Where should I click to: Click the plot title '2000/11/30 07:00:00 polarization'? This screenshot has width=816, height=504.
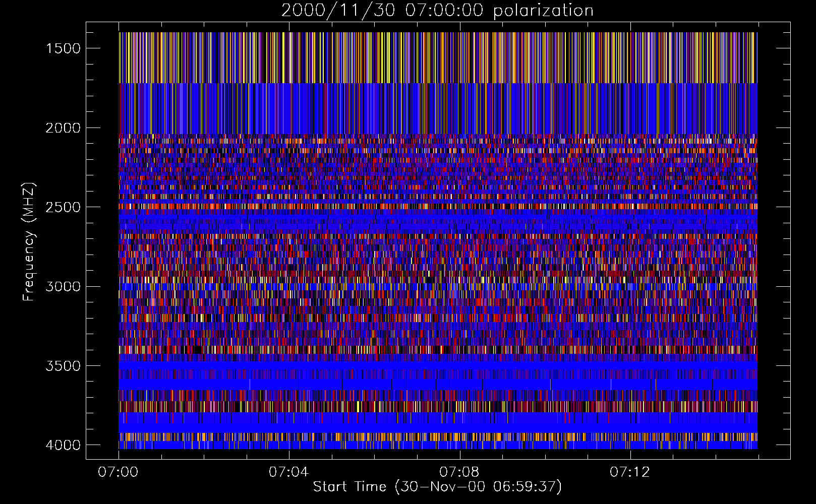pos(437,11)
